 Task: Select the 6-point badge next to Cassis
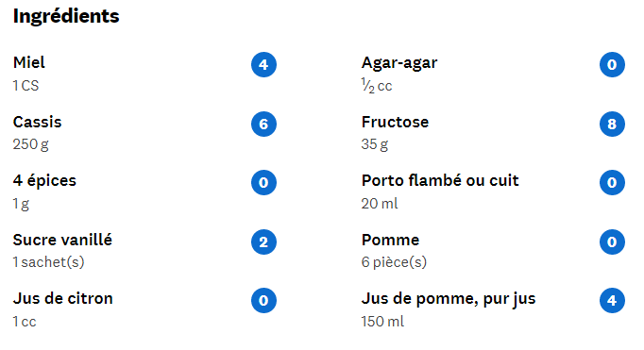click(263, 124)
